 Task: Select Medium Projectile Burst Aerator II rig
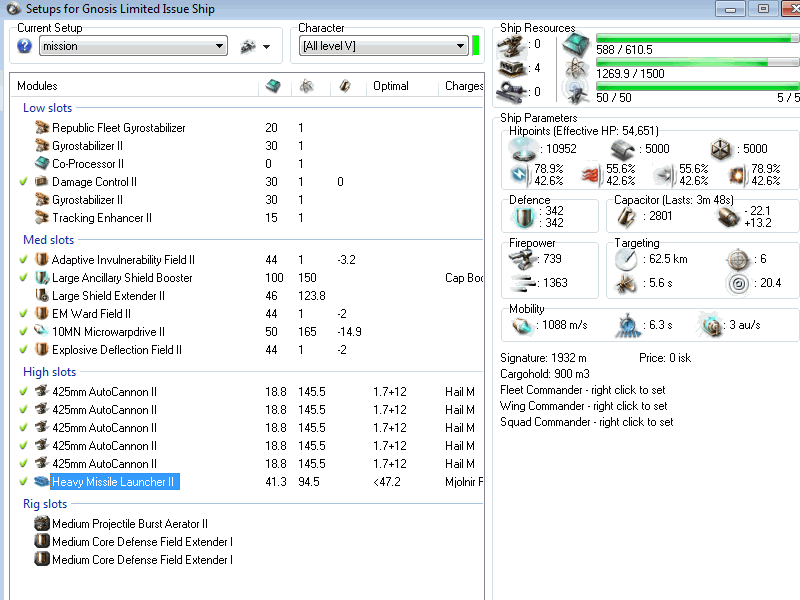click(x=130, y=524)
